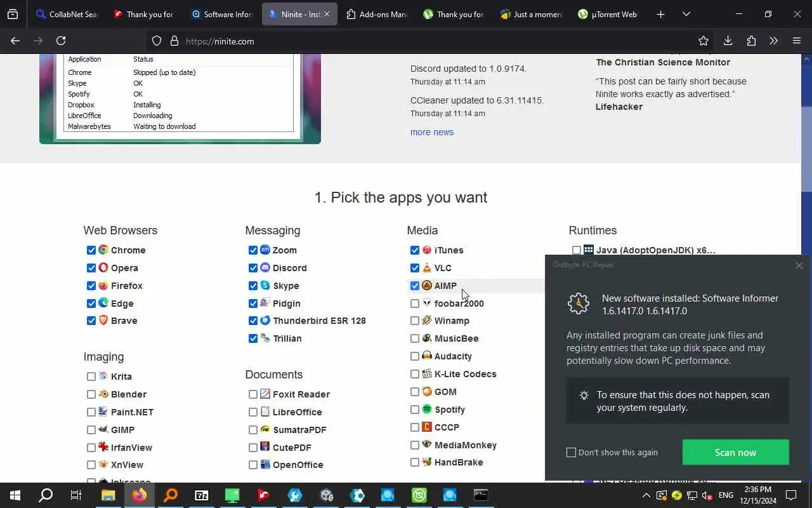Viewport: 812px width, 508px height.
Task: Open File Explorer from the taskbar
Action: pos(108,495)
